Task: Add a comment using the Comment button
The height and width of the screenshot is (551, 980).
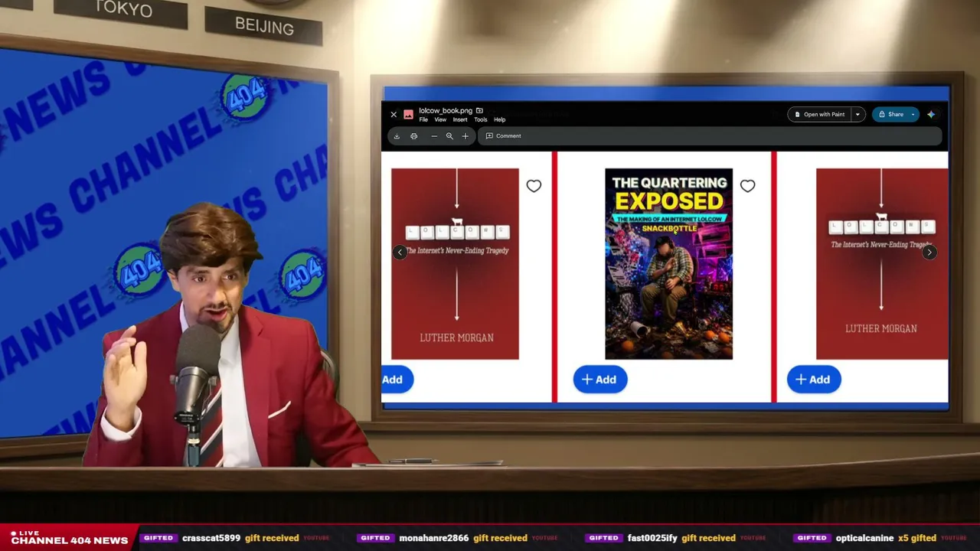Action: pyautogui.click(x=503, y=136)
